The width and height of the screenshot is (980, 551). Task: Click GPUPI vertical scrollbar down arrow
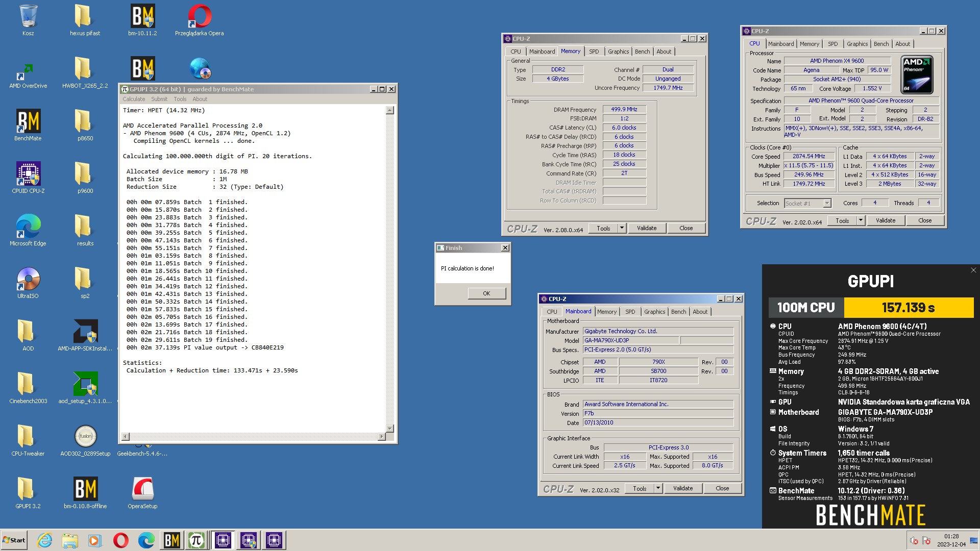point(390,429)
